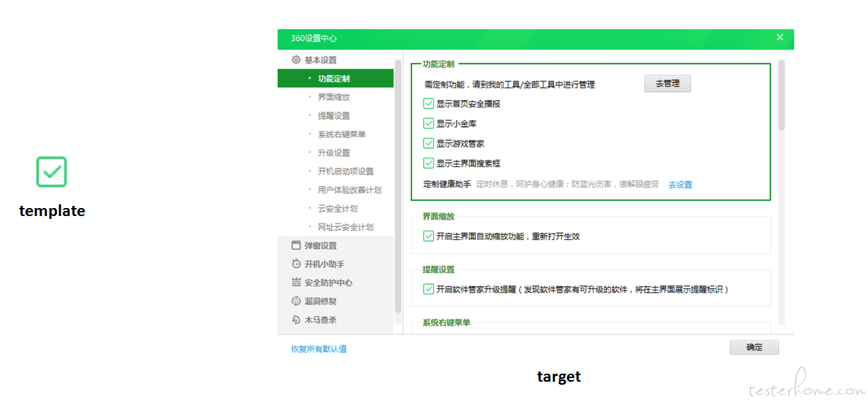Click 恢复所有默认值 link
Image resolution: width=868 pixels, height=408 pixels.
(x=319, y=349)
